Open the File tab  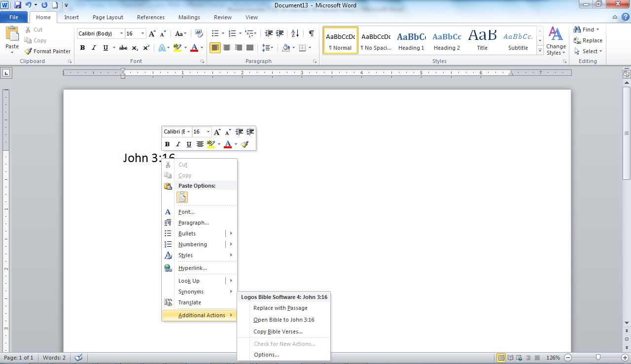coord(14,17)
